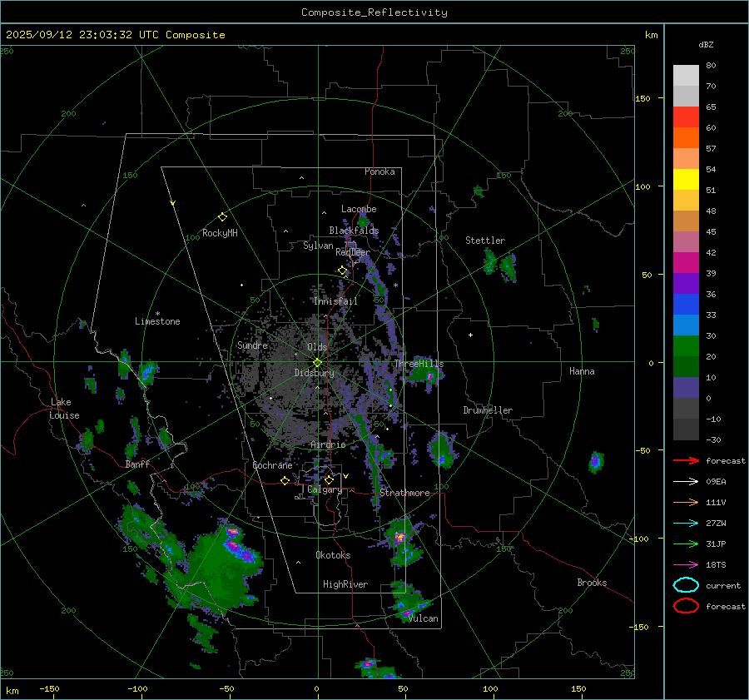This screenshot has height=700, width=749.
Task: Click the white 09EA arrow in legend
Action: (x=686, y=481)
